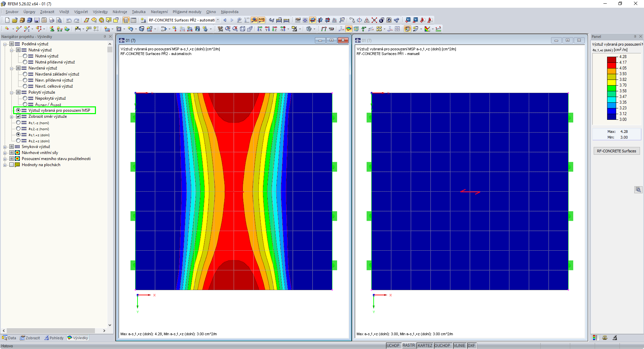Screen dimensions: 644x349
Task: Select Nepokrytá výztuž radio option
Action: coord(25,98)
